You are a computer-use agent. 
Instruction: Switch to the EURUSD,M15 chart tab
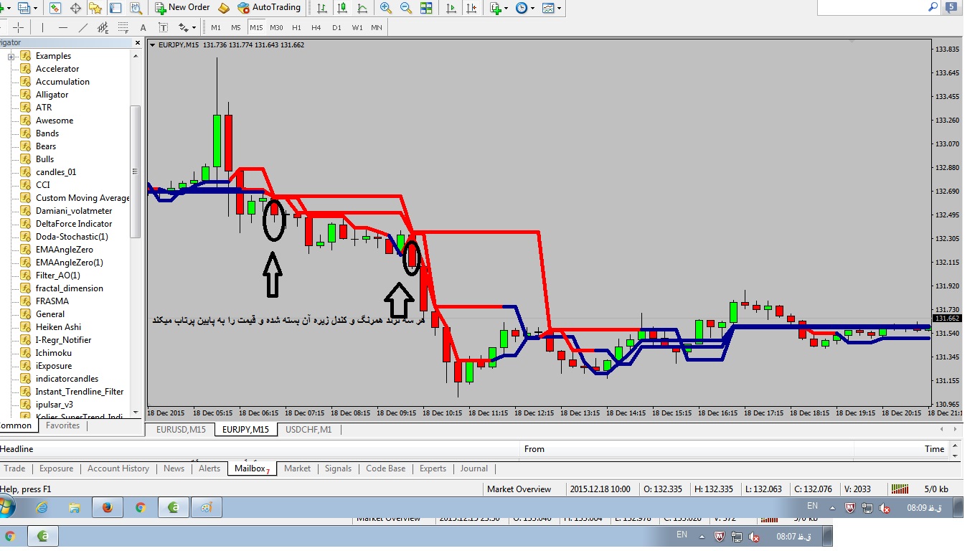point(181,430)
